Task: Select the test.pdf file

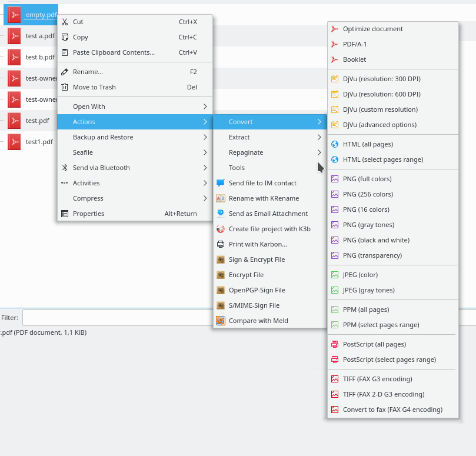Action: coord(37,121)
